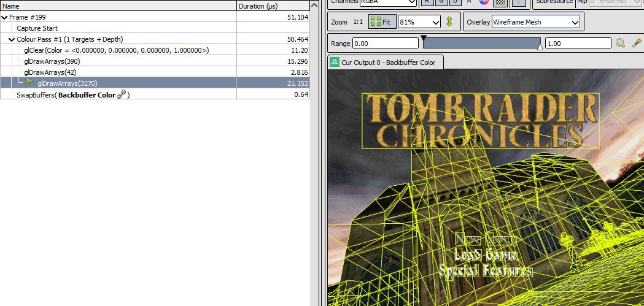Click the 0.64 duration cell
Image resolution: width=644 pixels, height=306 pixels.
[x=273, y=94]
